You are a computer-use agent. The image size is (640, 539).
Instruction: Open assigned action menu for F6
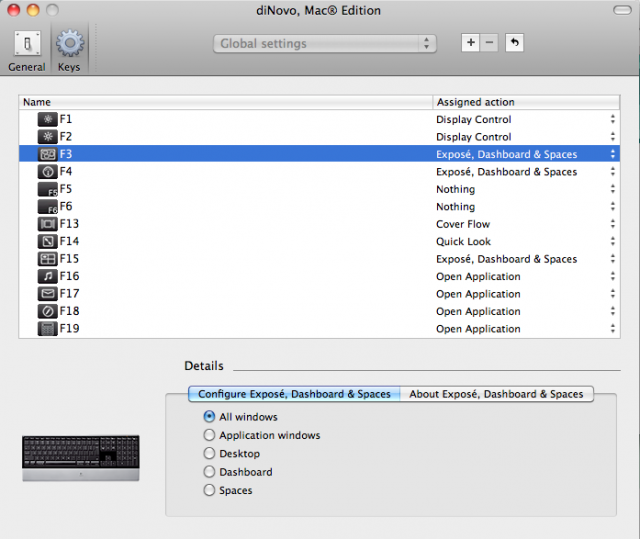pos(612,206)
